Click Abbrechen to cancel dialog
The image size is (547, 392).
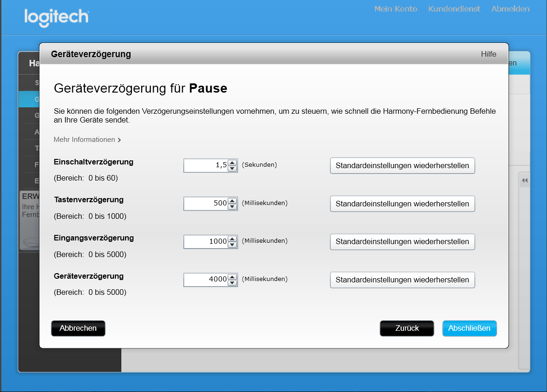(78, 328)
